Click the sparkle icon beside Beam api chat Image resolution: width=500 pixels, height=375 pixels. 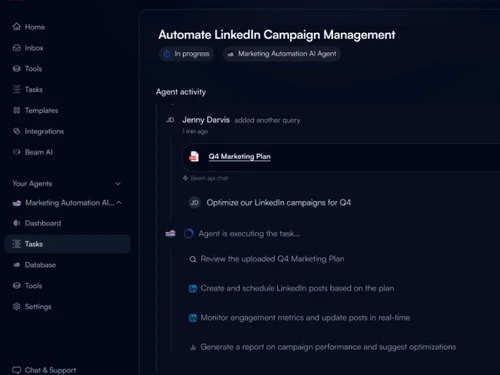(x=185, y=178)
